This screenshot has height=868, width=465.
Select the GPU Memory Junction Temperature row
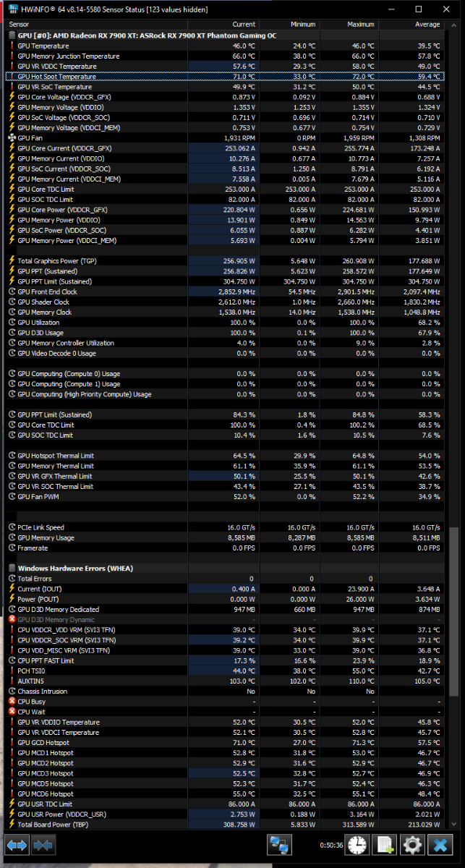[226, 56]
